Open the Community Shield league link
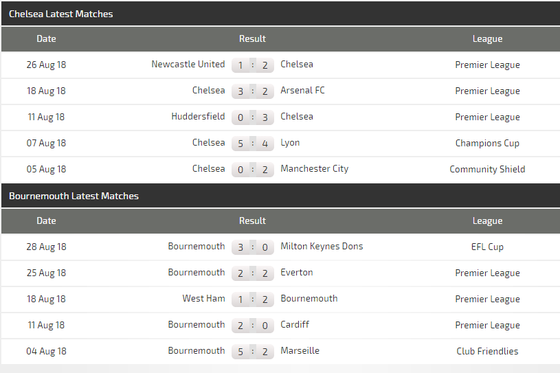 click(487, 169)
